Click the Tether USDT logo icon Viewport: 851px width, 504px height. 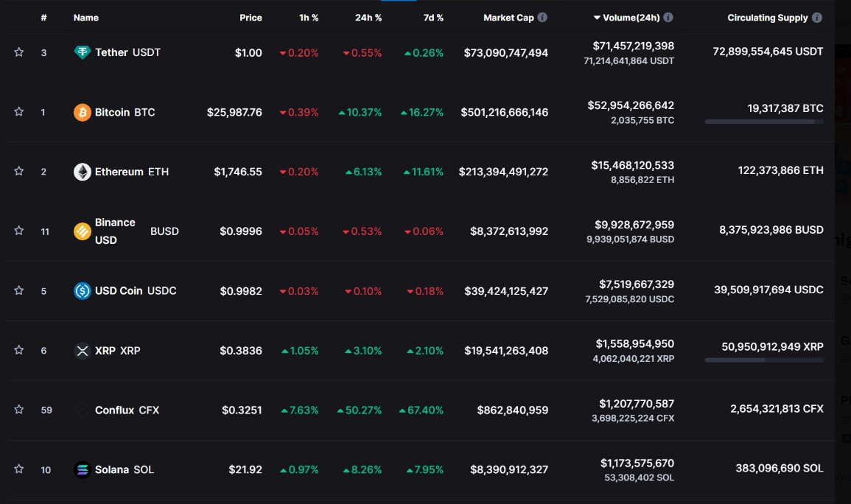(x=82, y=52)
